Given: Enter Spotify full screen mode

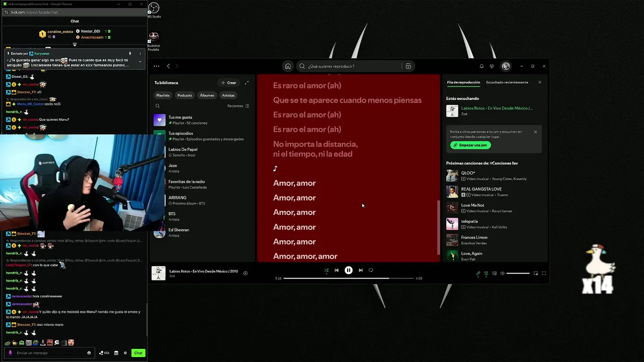Looking at the screenshot, I should pos(544,274).
